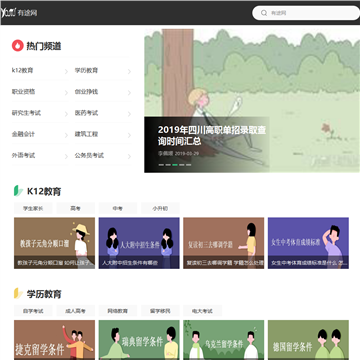Screen dimensions: 360x360
Task: Open the 捷克留学条件 card
Action: (54, 340)
